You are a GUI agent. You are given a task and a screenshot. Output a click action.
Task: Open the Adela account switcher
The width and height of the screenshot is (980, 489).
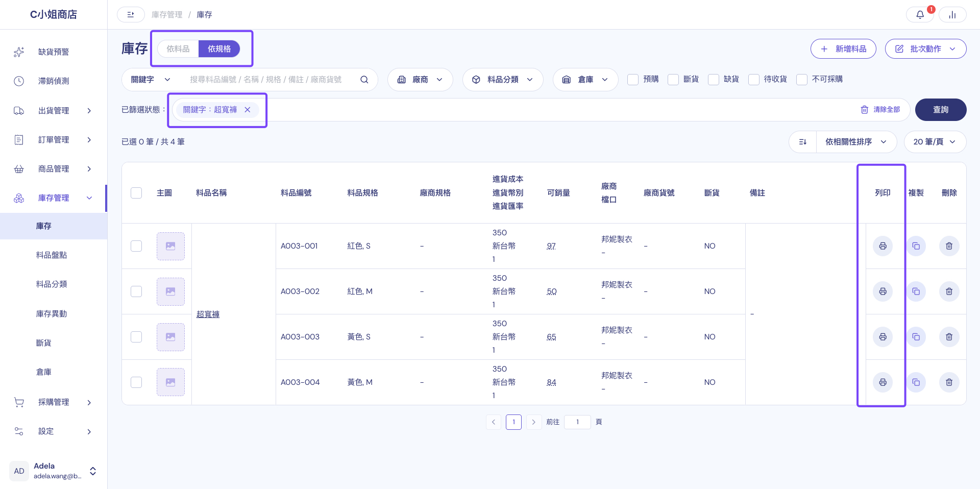54,471
